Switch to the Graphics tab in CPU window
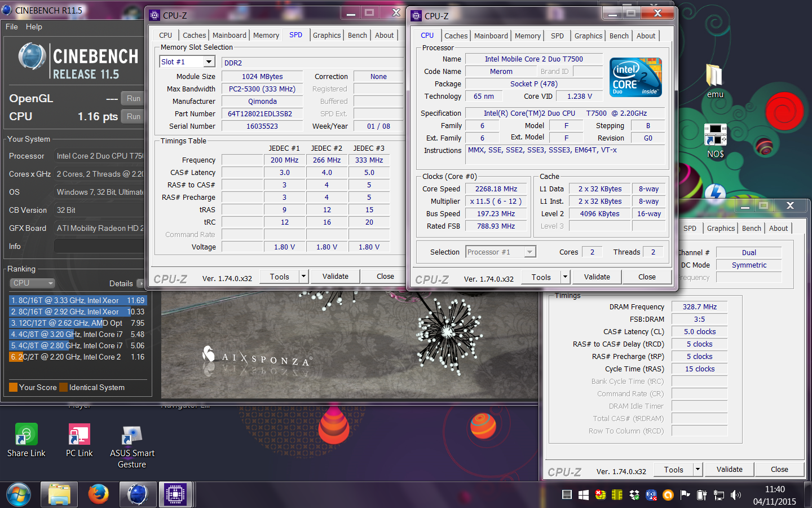 pos(589,36)
